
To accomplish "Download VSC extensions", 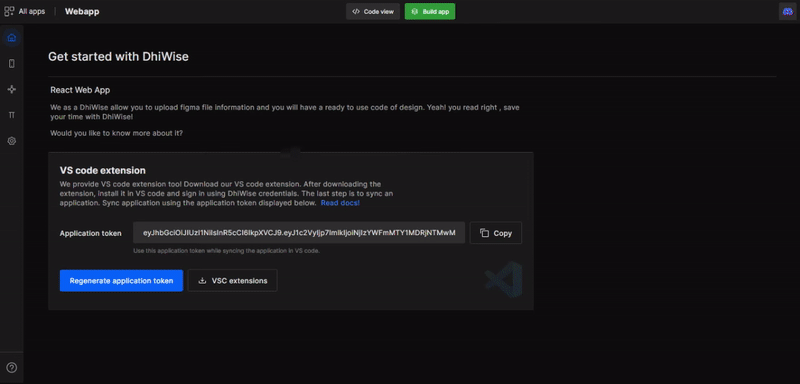I will [233, 280].
